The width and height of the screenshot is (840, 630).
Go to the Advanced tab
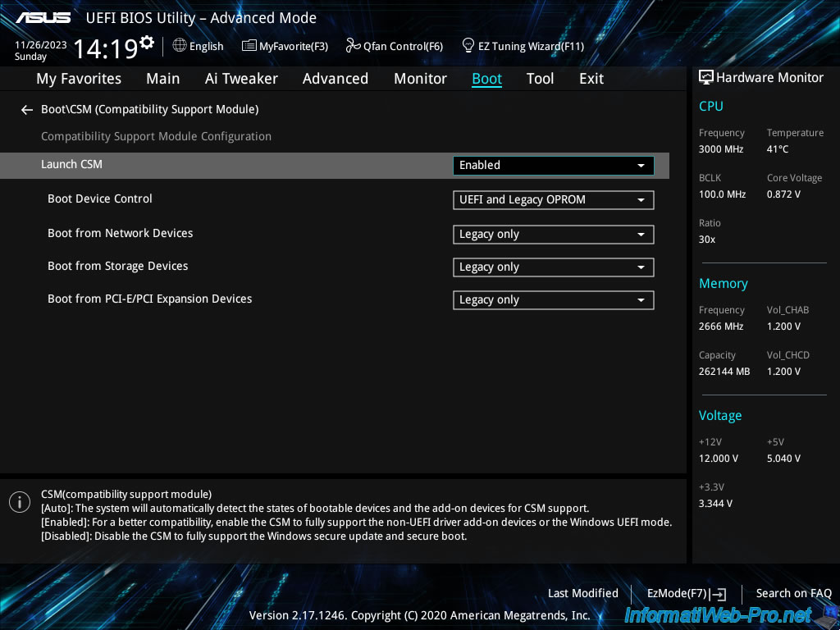(x=336, y=79)
